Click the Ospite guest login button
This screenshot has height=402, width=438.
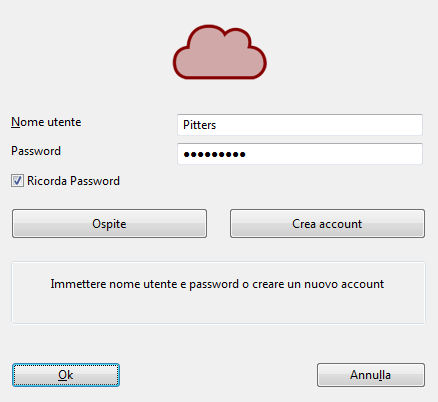[x=109, y=223]
